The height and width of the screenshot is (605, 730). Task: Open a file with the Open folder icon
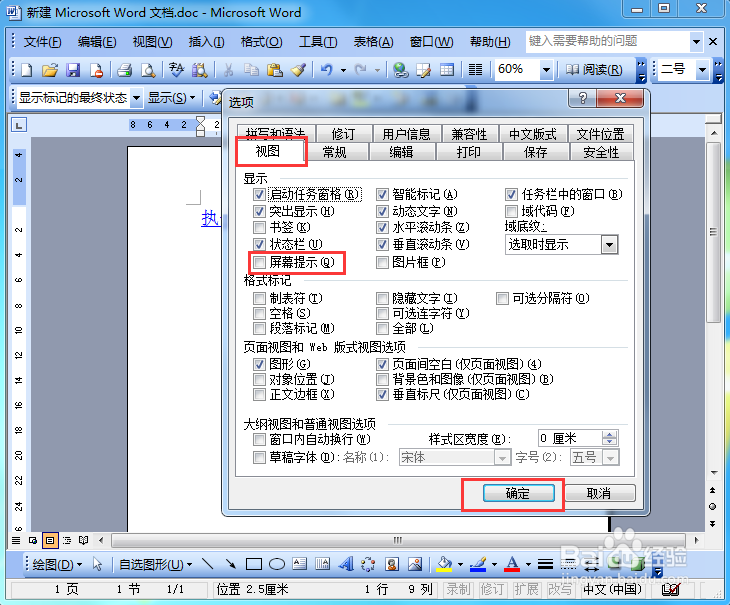50,70
